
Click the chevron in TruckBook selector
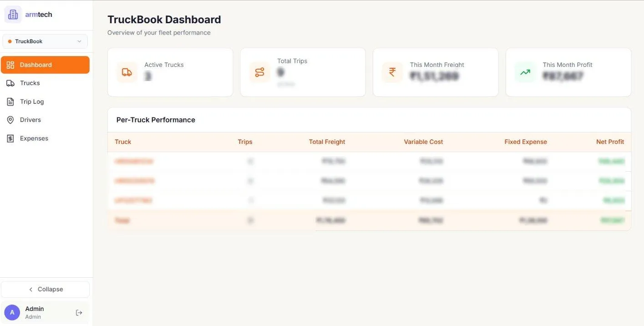coord(79,41)
